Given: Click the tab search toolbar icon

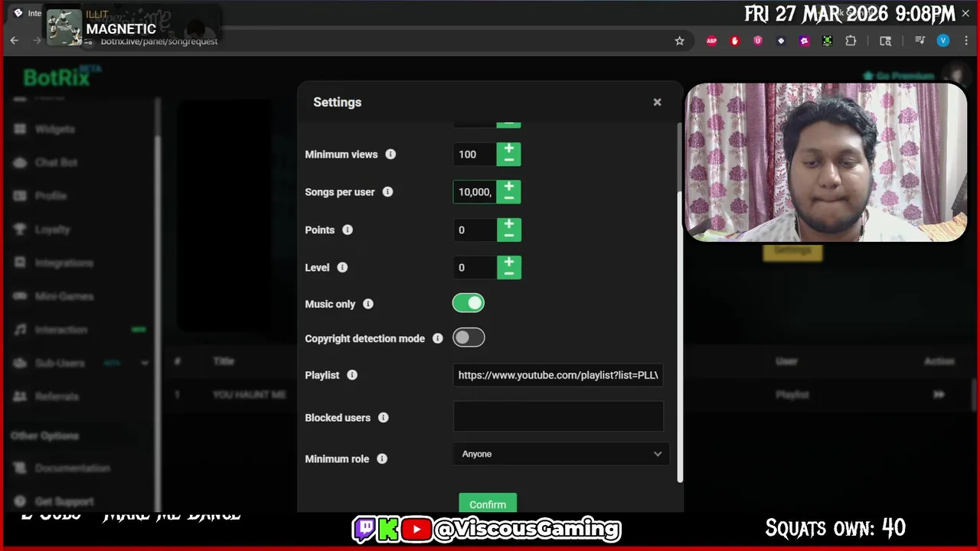Looking at the screenshot, I should 885,41.
